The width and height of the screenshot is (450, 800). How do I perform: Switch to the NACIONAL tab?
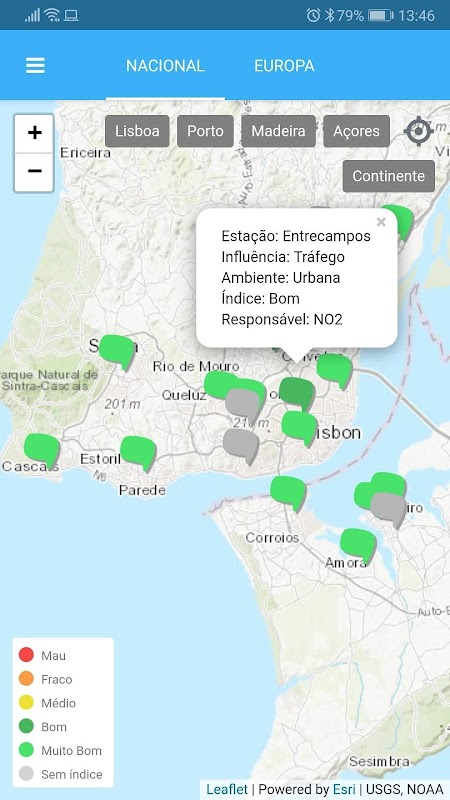coord(165,65)
